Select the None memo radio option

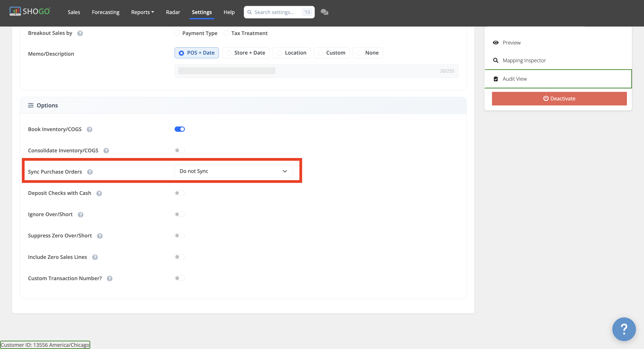pyautogui.click(x=368, y=53)
